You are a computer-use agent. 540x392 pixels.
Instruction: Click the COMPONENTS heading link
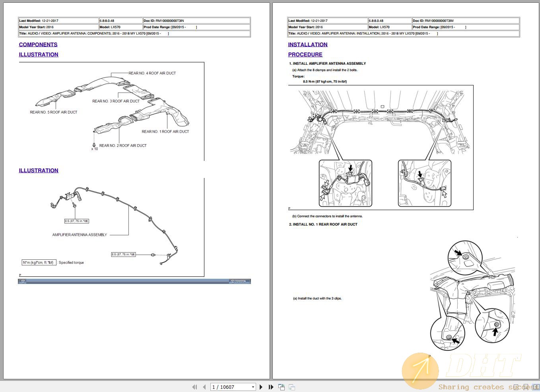pyautogui.click(x=38, y=44)
